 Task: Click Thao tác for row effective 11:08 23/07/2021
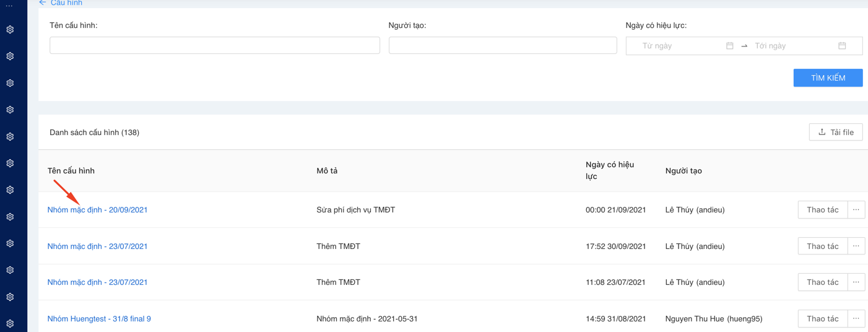822,282
